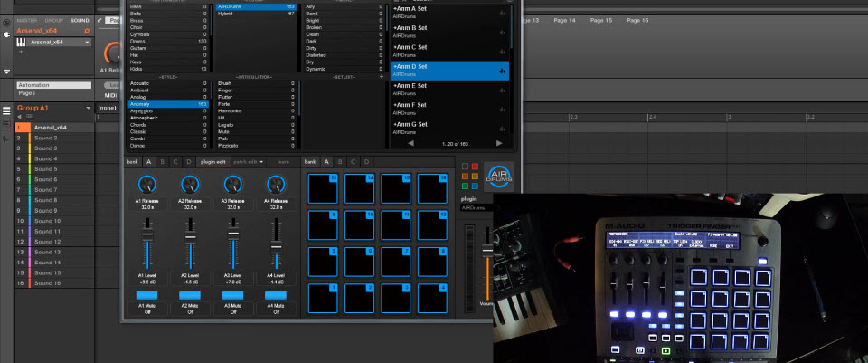
Task: Click the small grid icon under Group A1
Action: pyautogui.click(x=29, y=117)
